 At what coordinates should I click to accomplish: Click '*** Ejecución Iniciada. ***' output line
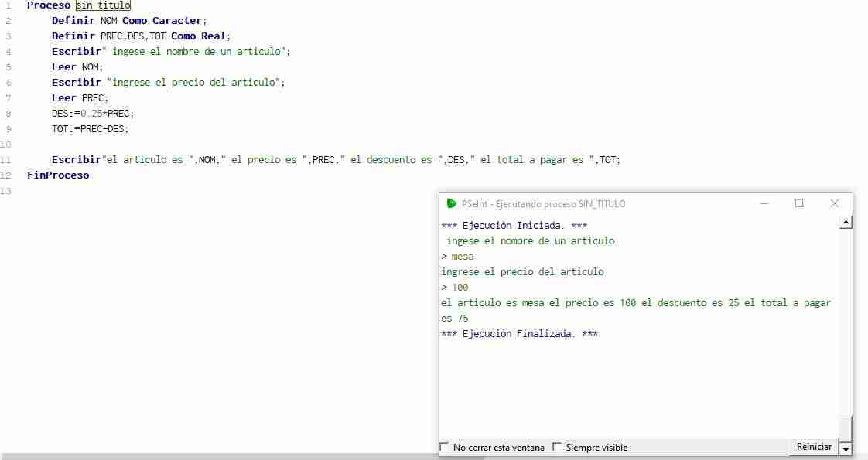coord(514,225)
